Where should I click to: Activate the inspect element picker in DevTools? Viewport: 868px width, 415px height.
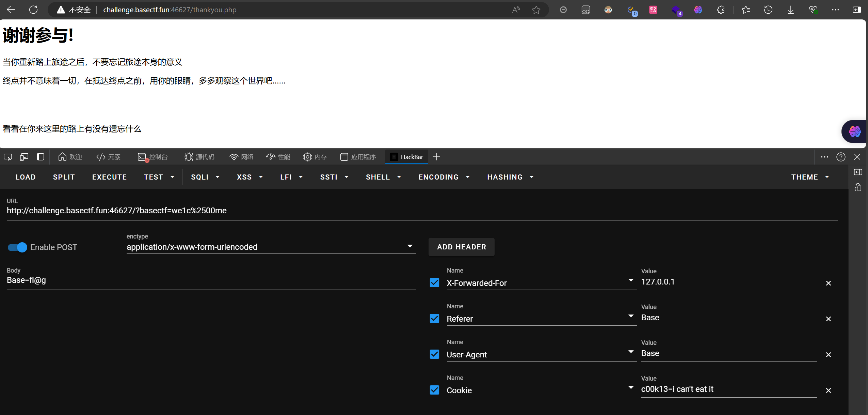tap(8, 157)
